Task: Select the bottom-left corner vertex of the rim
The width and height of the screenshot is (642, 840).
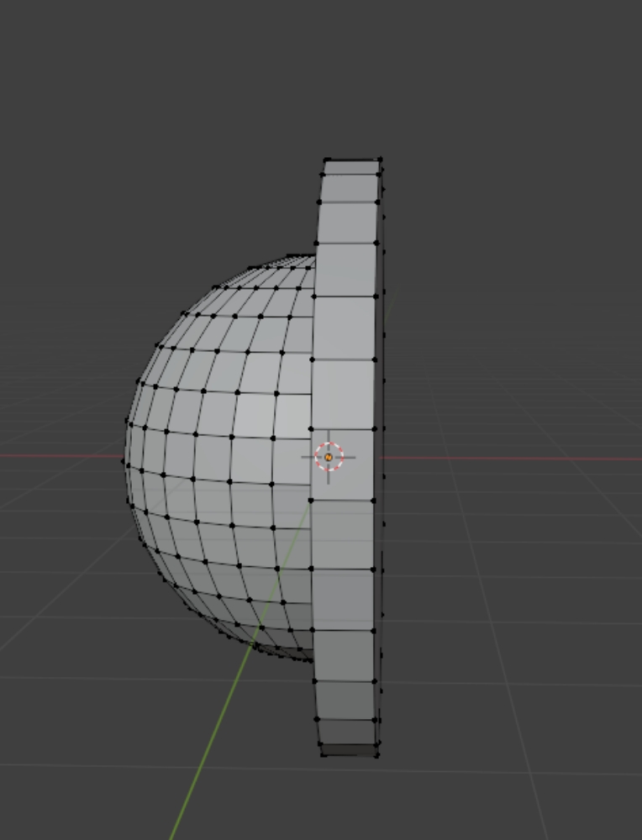Action: pyautogui.click(x=323, y=753)
